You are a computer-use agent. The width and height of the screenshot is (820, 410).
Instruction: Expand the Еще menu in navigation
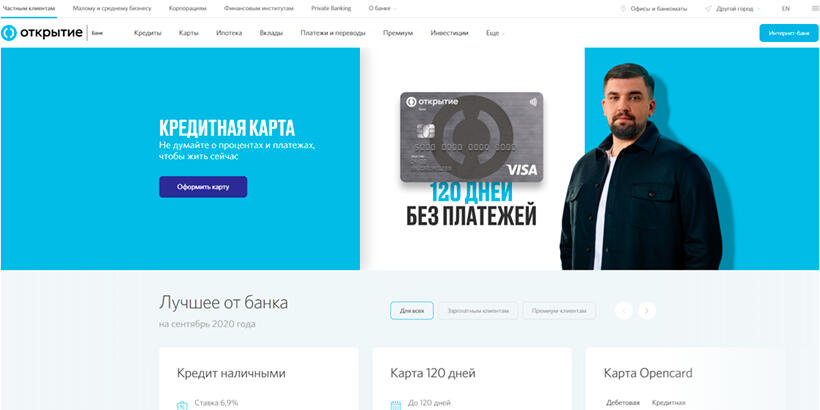click(x=495, y=33)
